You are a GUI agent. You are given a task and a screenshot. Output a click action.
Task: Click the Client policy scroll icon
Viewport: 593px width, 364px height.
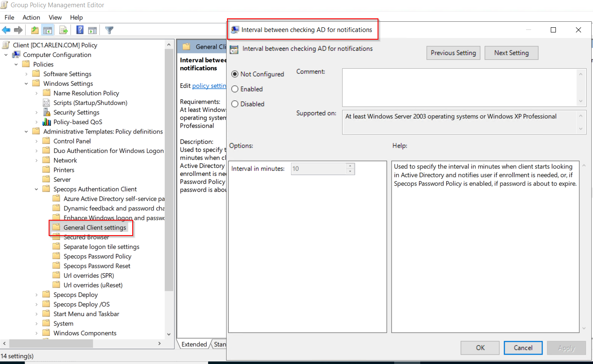click(6, 45)
